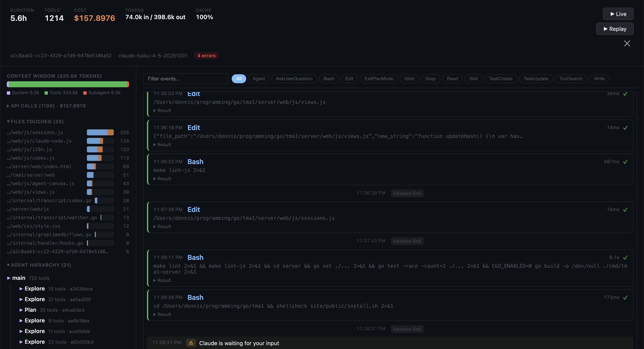Click the warning icon beside waiting message

point(191,343)
